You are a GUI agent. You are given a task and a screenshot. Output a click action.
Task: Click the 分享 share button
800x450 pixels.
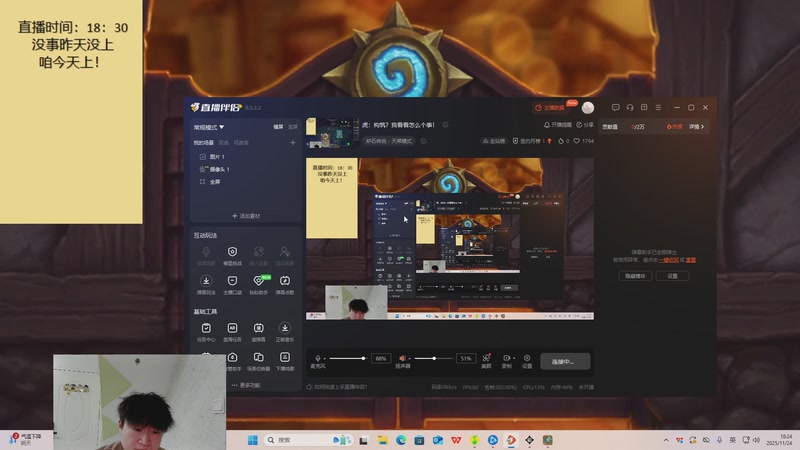[585, 125]
